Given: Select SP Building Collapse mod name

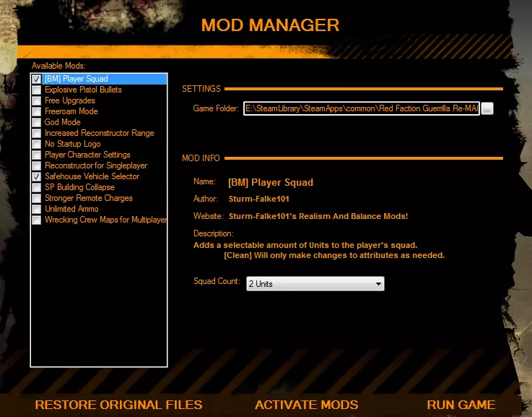Looking at the screenshot, I should 79,187.
